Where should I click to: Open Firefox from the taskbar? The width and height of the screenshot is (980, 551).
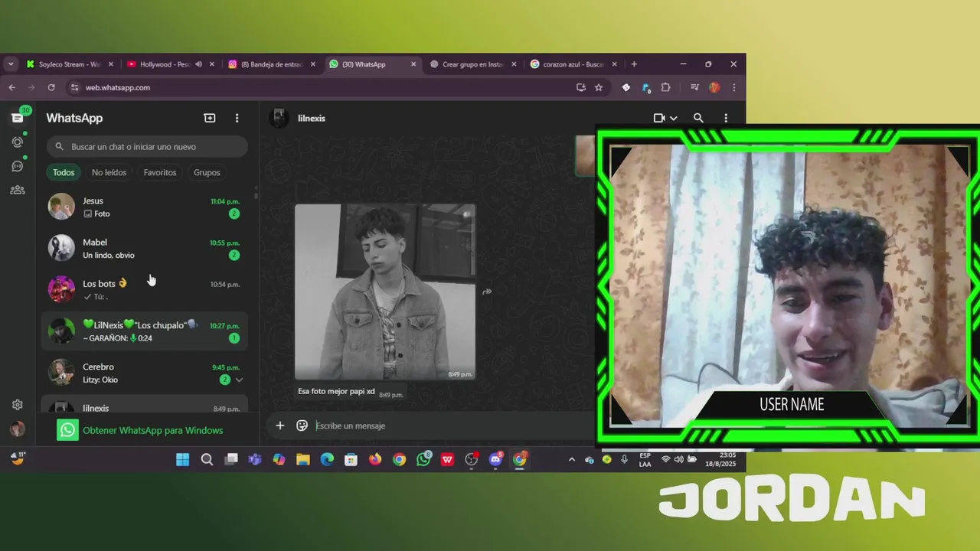[375, 459]
